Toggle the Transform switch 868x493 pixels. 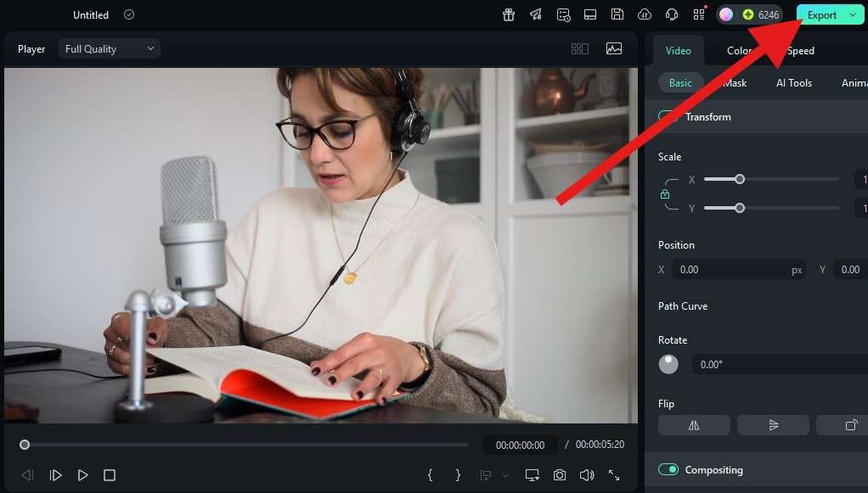pos(668,117)
